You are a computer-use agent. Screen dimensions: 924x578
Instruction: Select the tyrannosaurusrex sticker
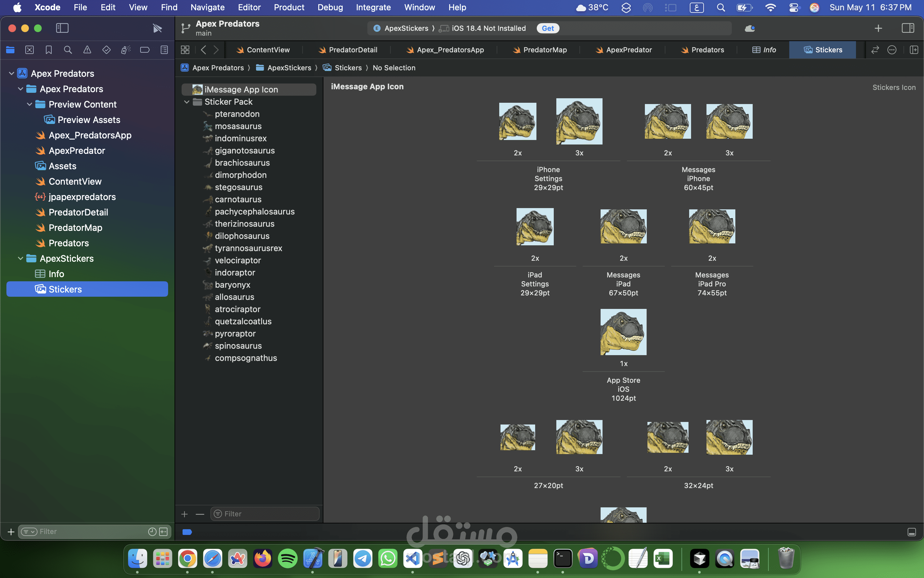249,248
